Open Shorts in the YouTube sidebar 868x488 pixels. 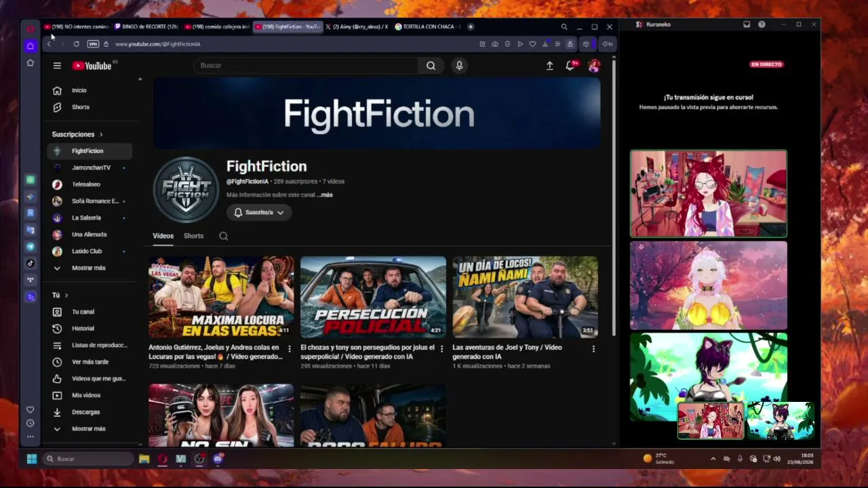coord(89,107)
